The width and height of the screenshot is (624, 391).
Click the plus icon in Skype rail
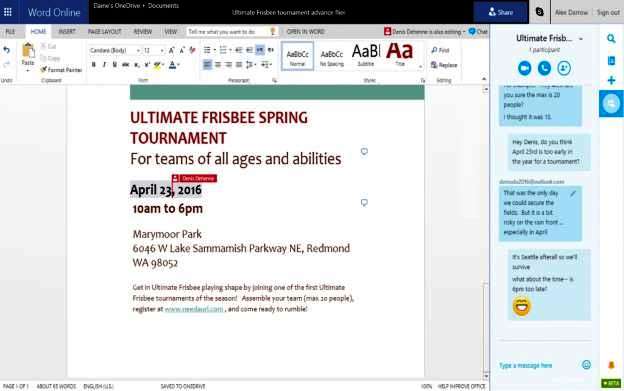611,80
